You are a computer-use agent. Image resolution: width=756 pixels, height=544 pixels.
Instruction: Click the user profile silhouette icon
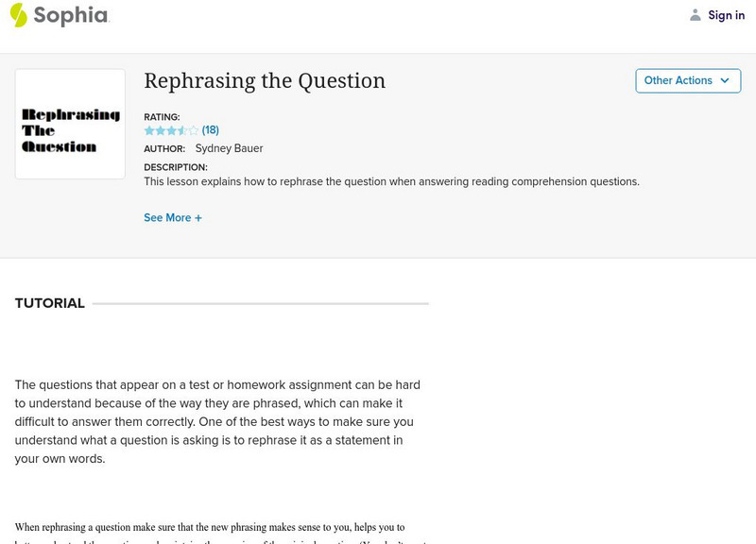tap(696, 15)
